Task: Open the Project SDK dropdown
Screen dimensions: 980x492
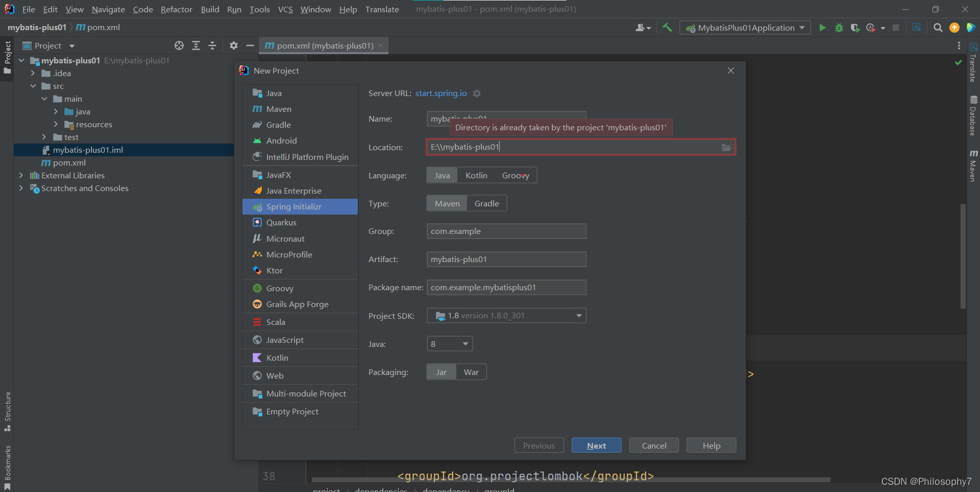Action: (506, 316)
